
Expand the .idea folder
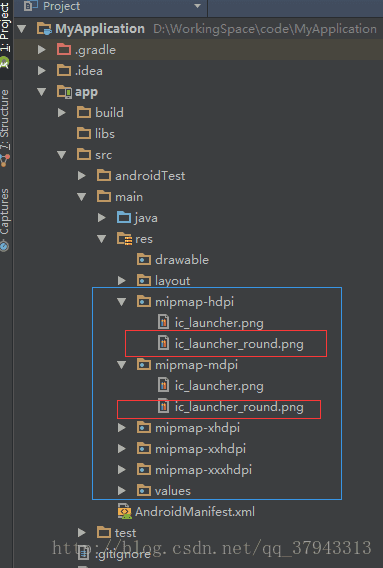click(x=42, y=71)
